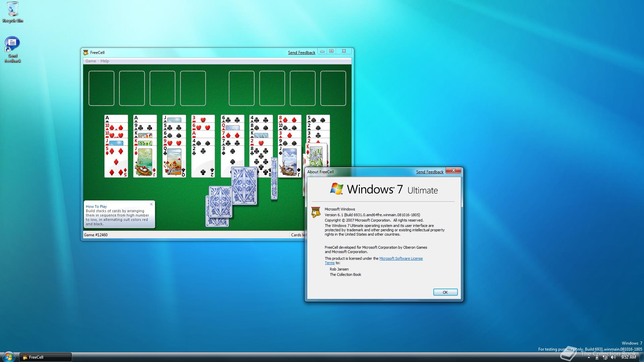Click the FreeCell title bar king icon
The width and height of the screenshot is (644, 362).
pyautogui.click(x=86, y=52)
